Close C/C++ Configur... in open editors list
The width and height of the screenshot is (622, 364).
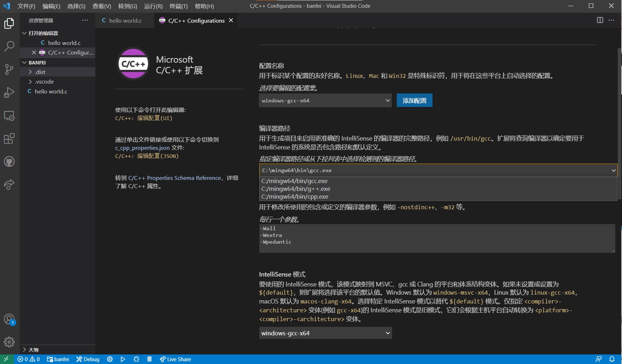click(x=34, y=52)
